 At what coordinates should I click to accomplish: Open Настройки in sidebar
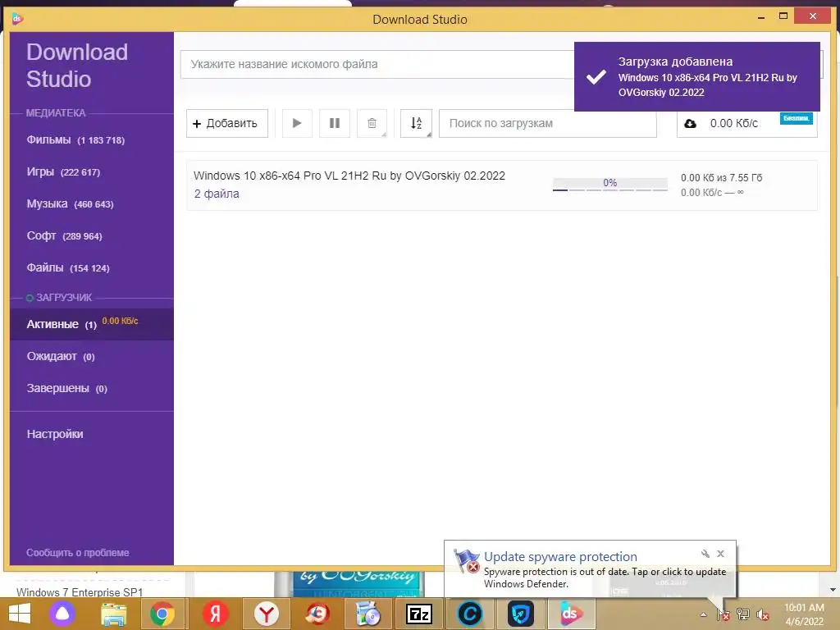(x=55, y=434)
